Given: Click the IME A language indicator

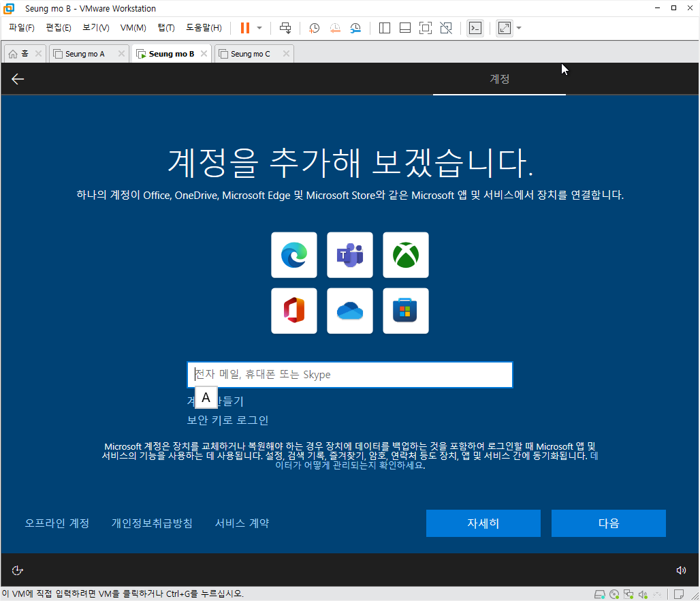Looking at the screenshot, I should pos(206,397).
